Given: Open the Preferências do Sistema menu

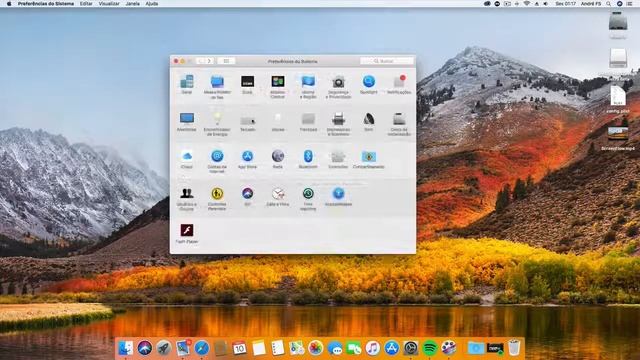Looking at the screenshot, I should [x=46, y=4].
